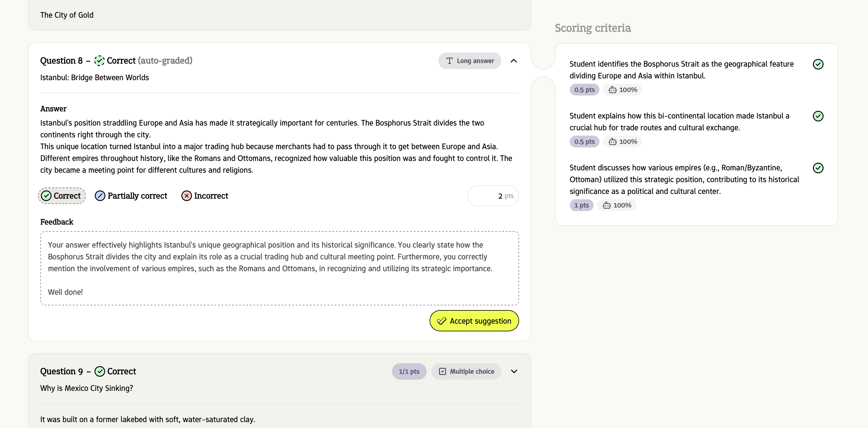
Task: Click Question 8 auto-graded correct status icon
Action: [x=100, y=61]
